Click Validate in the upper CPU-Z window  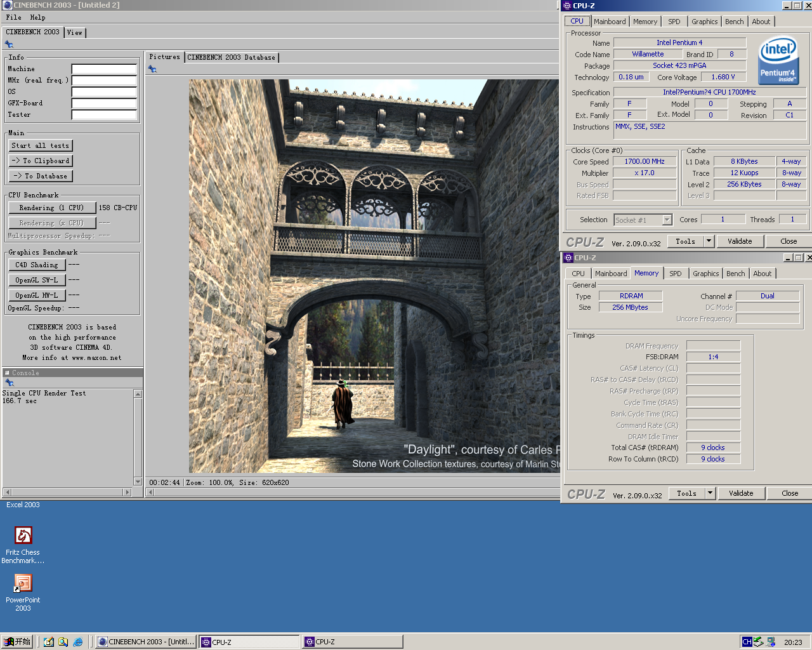click(740, 241)
